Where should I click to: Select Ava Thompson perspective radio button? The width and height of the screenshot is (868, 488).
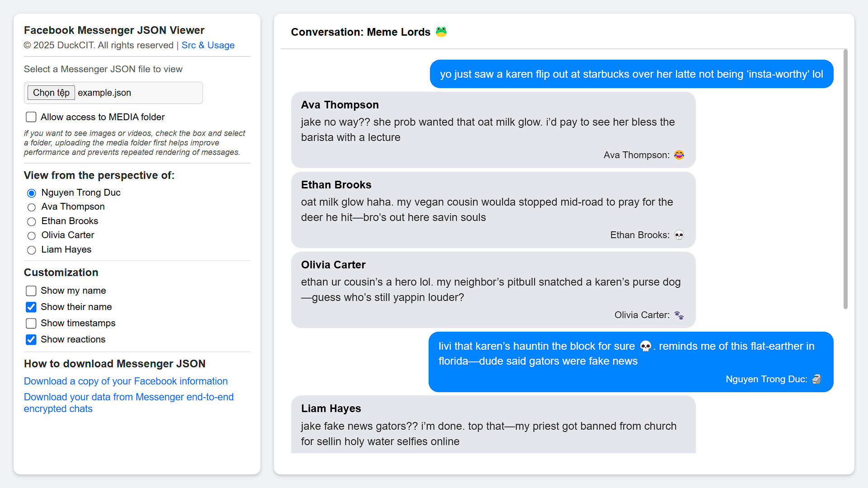[x=32, y=207]
